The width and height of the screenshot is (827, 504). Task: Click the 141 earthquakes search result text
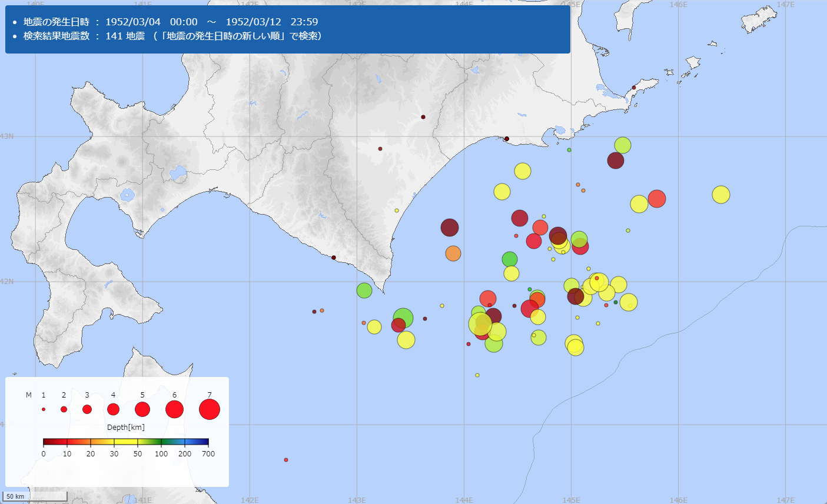172,36
